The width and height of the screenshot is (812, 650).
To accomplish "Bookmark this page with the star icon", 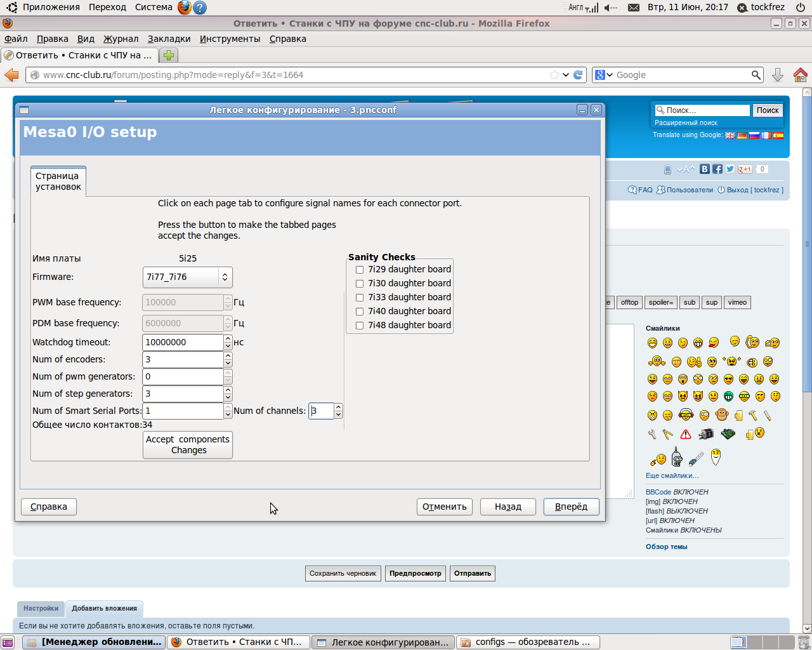I will (554, 75).
